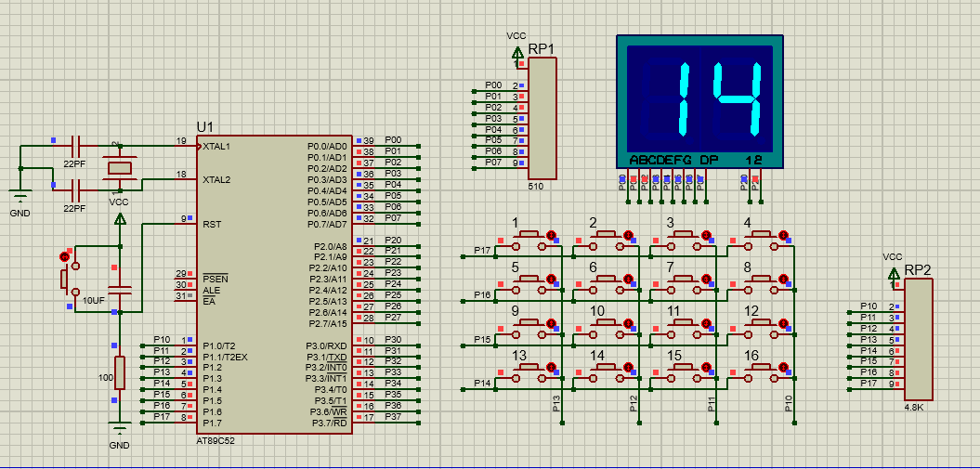980x469 pixels.
Task: Toggle the red latch dot on keypad button 9
Action: [x=551, y=323]
